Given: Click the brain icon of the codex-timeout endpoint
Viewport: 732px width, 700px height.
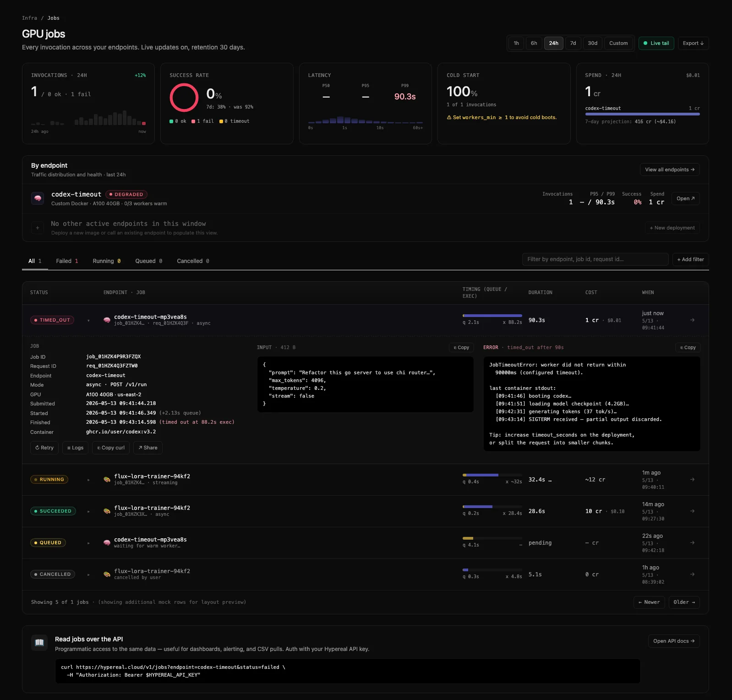Looking at the screenshot, I should pos(38,198).
